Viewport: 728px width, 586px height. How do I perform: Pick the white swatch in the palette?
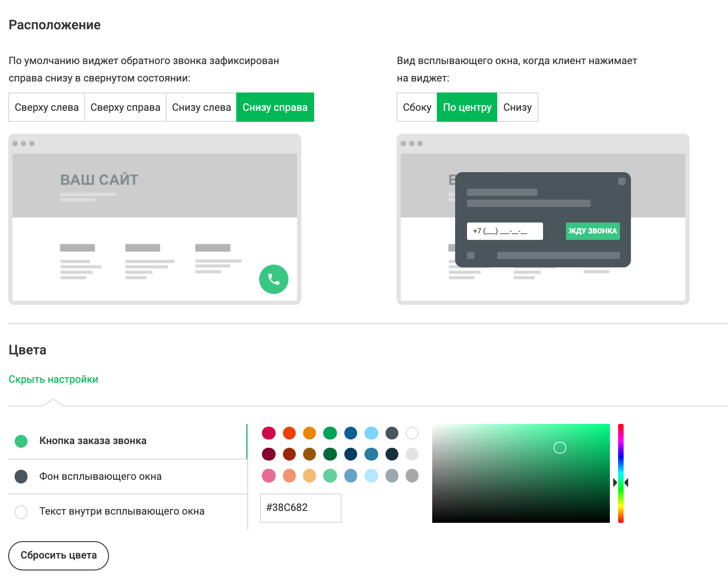412,433
